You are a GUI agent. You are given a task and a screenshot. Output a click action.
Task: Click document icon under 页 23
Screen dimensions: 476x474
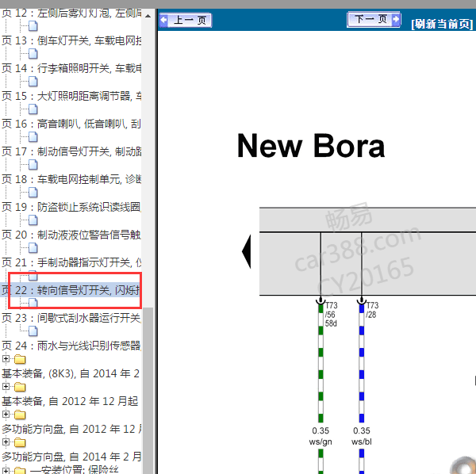point(33,331)
